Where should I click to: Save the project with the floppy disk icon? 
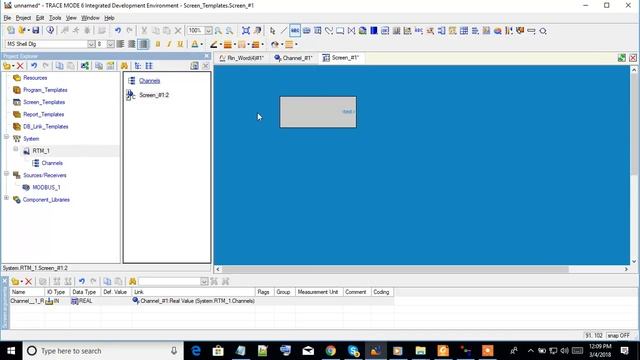click(36, 30)
